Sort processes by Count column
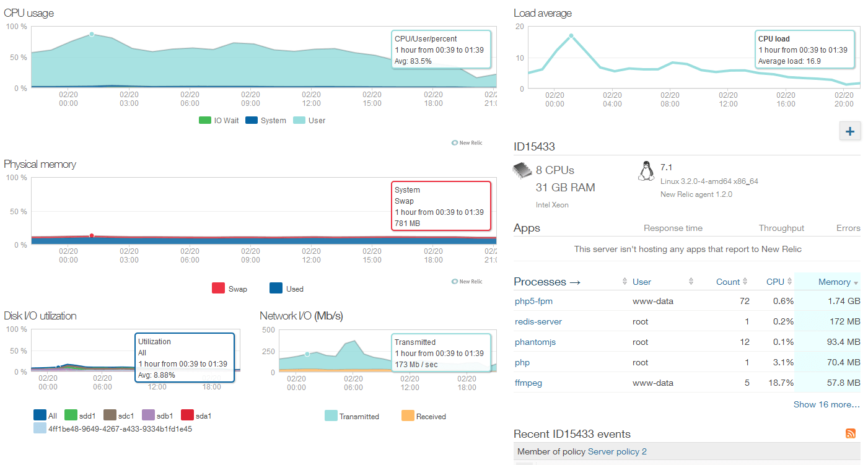The height and width of the screenshot is (465, 868). click(x=732, y=282)
